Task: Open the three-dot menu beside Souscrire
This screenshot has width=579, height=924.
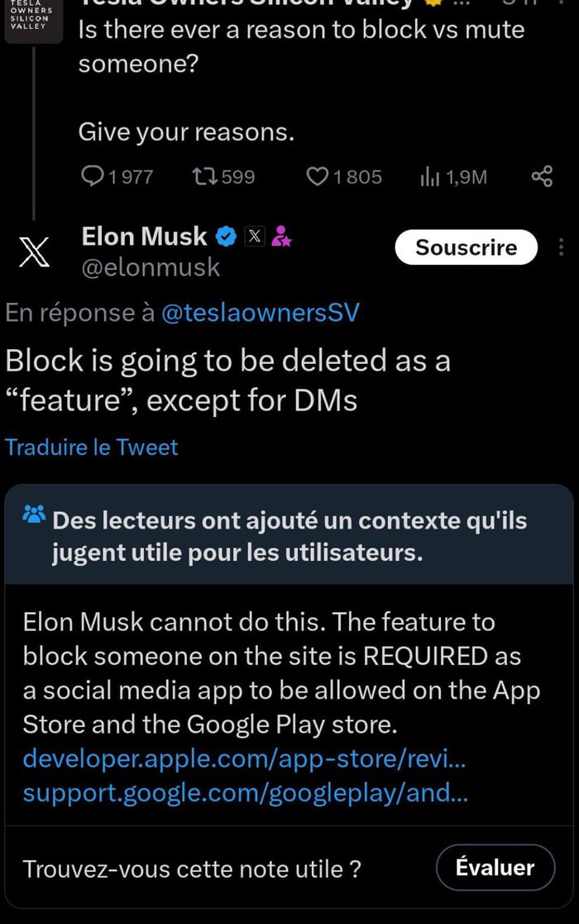Action: coord(560,247)
